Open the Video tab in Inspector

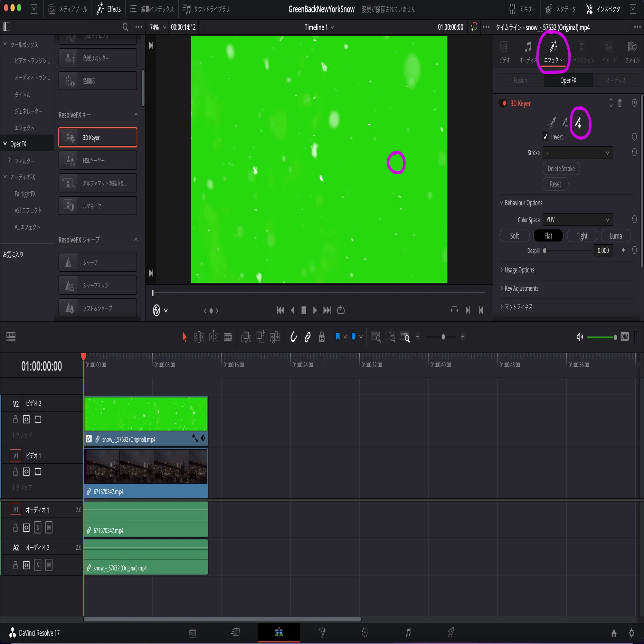tap(504, 52)
